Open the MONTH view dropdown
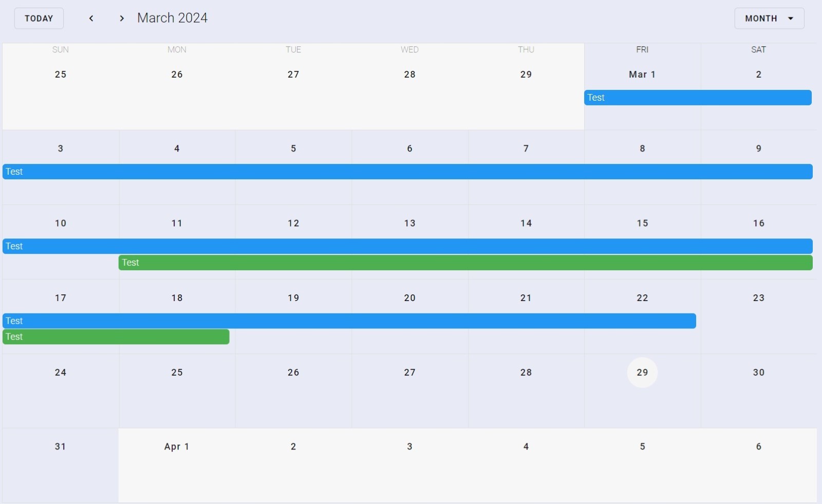822x504 pixels. pos(769,18)
